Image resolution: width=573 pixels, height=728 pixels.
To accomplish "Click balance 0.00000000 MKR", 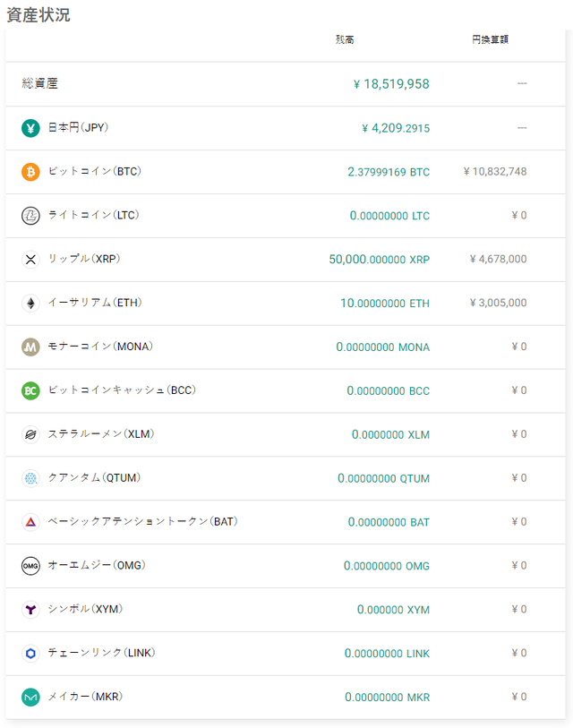I will [388, 697].
